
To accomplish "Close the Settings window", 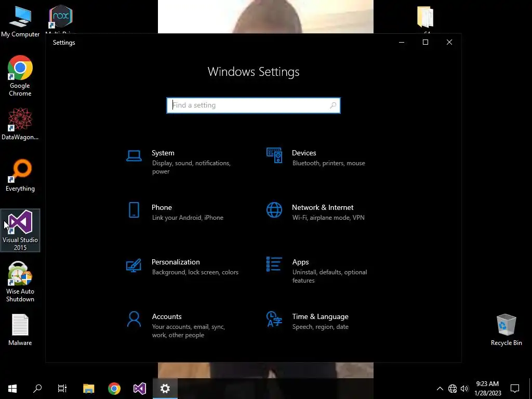I will 449,42.
